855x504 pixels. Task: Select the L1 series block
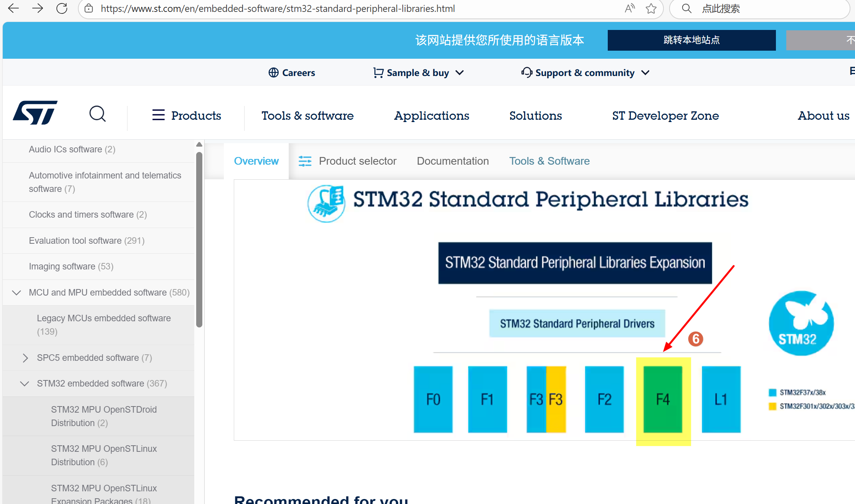721,399
